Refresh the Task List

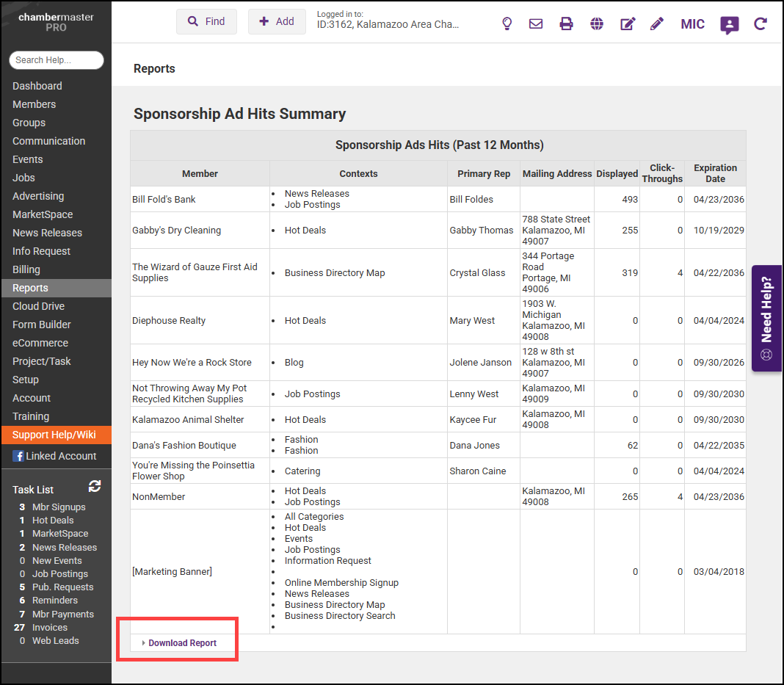(x=95, y=486)
